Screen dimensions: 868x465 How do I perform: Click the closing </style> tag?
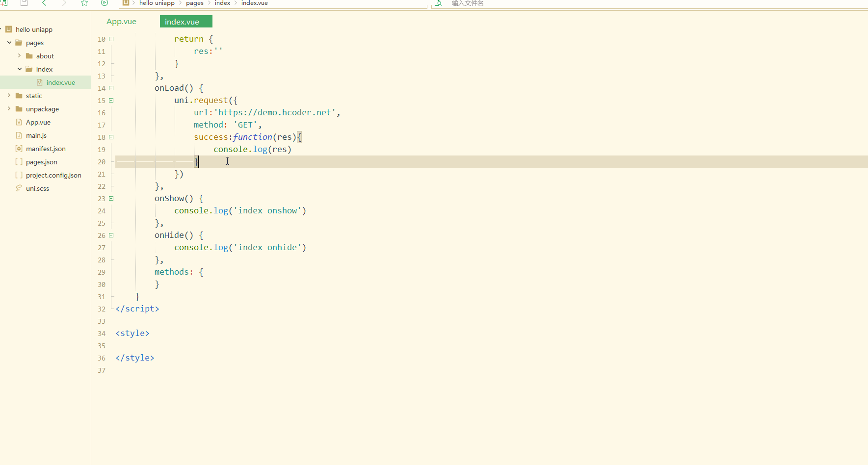point(135,358)
